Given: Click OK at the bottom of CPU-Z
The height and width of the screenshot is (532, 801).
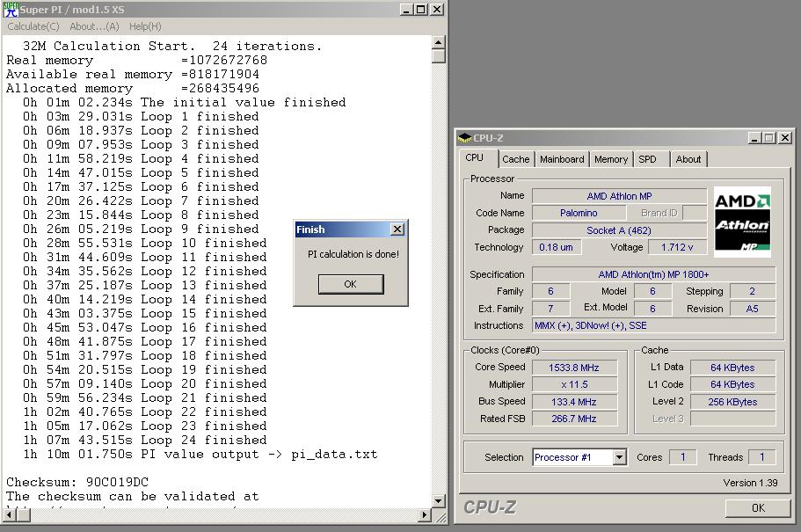Looking at the screenshot, I should pos(758,508).
